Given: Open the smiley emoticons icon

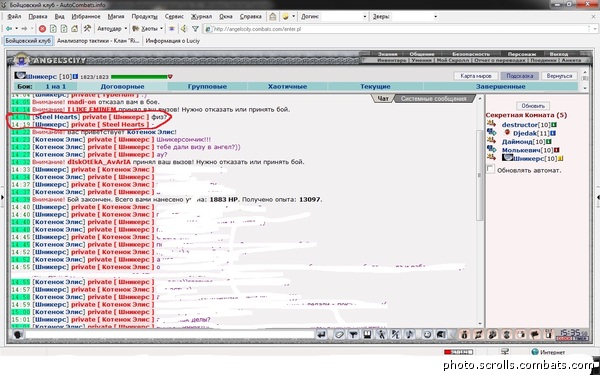Looking at the screenshot, I should pos(427,334).
